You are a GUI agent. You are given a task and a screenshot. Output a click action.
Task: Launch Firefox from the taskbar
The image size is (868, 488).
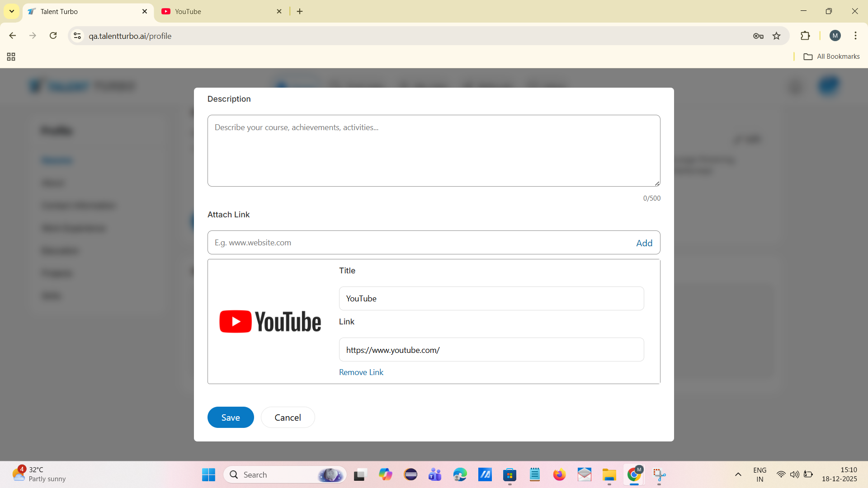coord(559,474)
